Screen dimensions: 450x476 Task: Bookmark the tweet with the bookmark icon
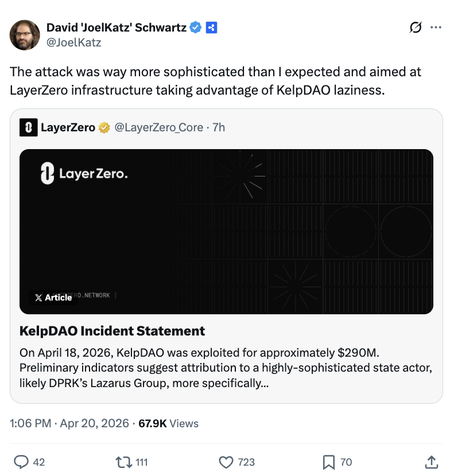point(329,462)
